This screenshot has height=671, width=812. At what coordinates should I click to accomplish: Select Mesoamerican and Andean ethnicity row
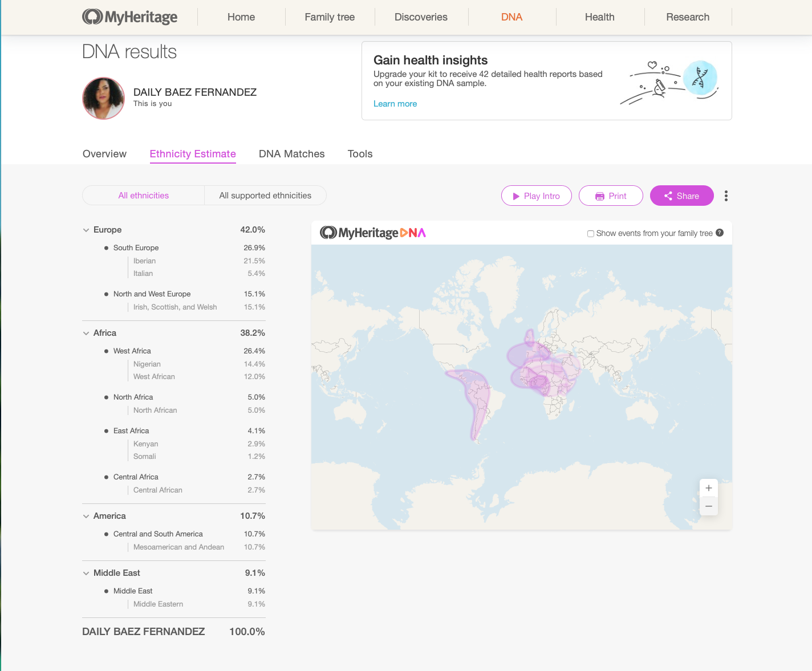point(198,547)
